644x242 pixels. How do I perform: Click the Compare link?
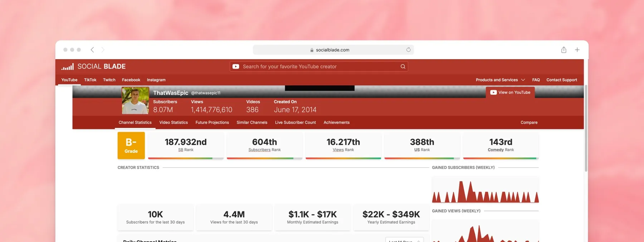529,123
